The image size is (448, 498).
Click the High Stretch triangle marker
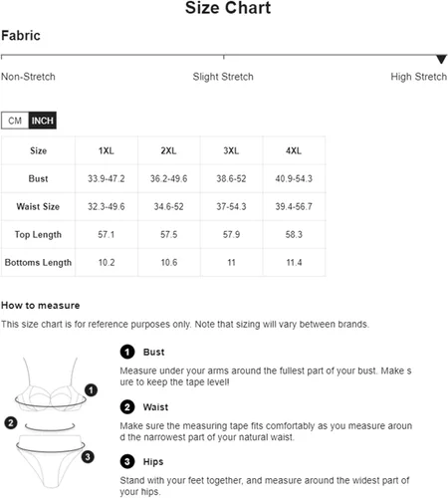pos(441,59)
